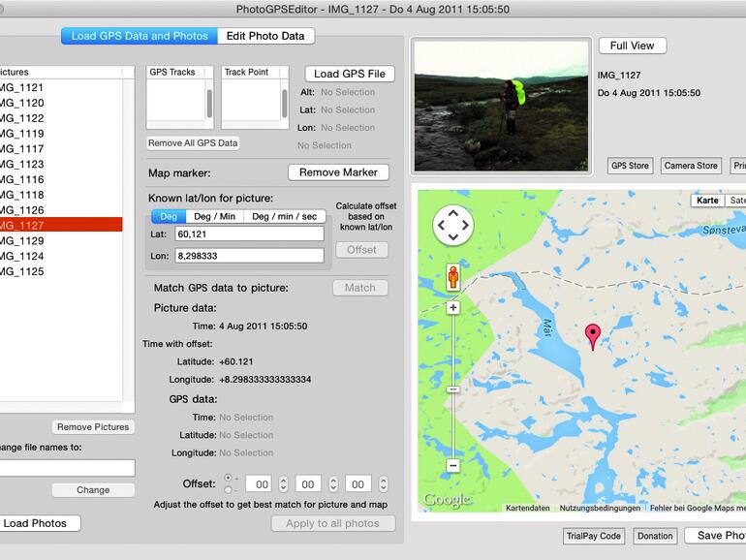Select the Street View pegman icon
The width and height of the screenshot is (746, 560).
pos(452,278)
